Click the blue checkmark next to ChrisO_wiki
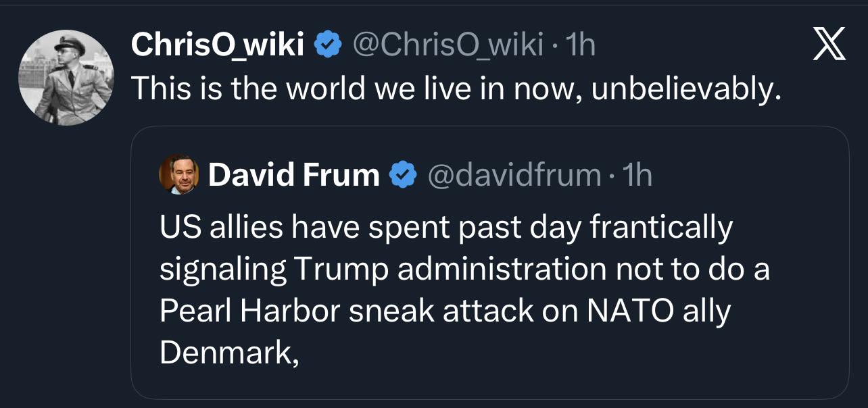 pos(327,45)
